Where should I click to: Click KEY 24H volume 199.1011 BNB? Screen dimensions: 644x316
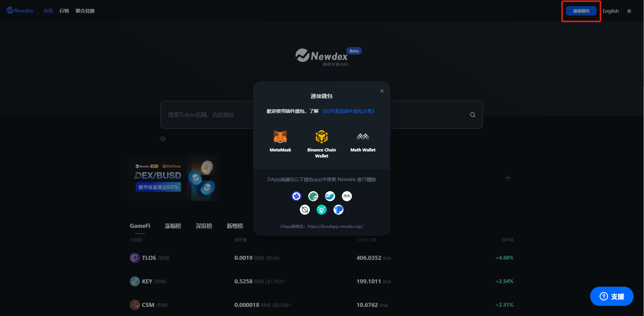click(374, 281)
